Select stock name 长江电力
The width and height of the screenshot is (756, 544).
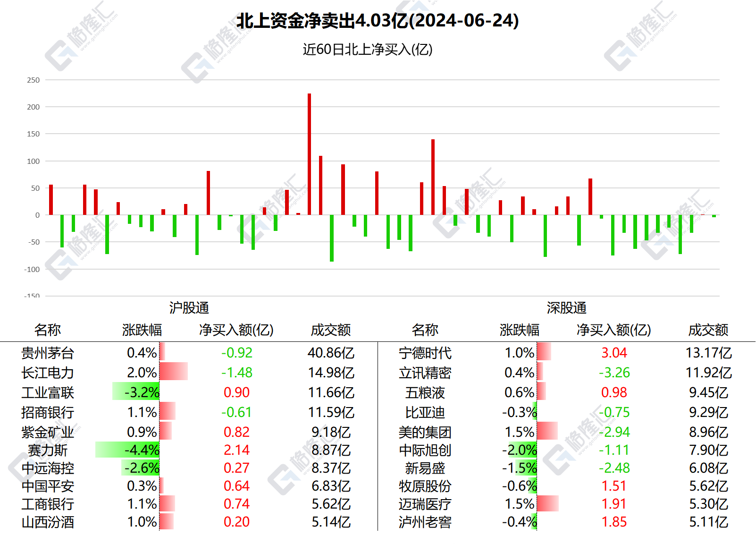48,373
